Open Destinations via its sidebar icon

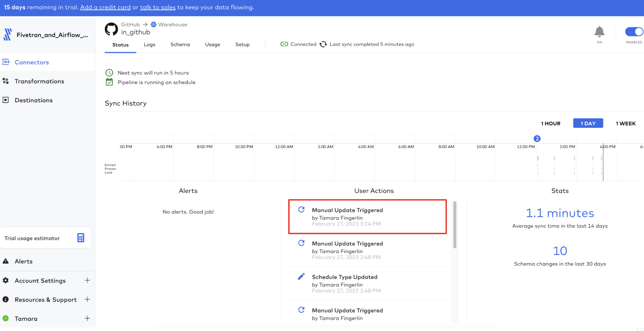(x=6, y=100)
